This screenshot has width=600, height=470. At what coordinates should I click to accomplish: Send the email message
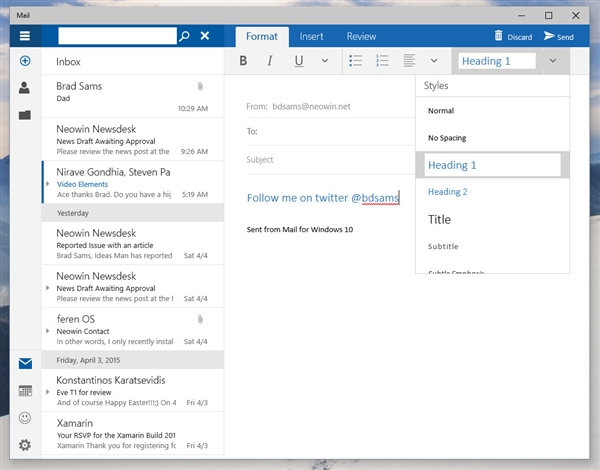coord(558,36)
